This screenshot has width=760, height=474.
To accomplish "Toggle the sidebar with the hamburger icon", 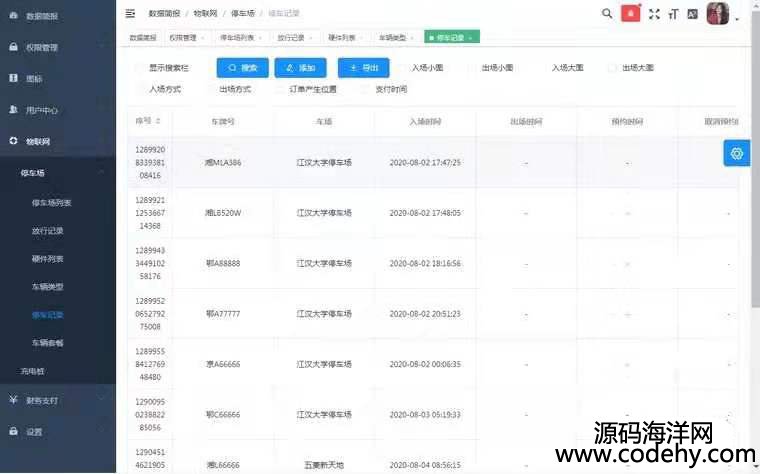I will tap(130, 13).
